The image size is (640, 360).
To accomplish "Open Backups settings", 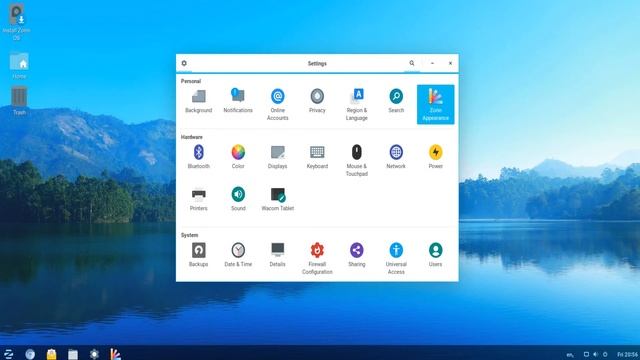I will pos(198,255).
